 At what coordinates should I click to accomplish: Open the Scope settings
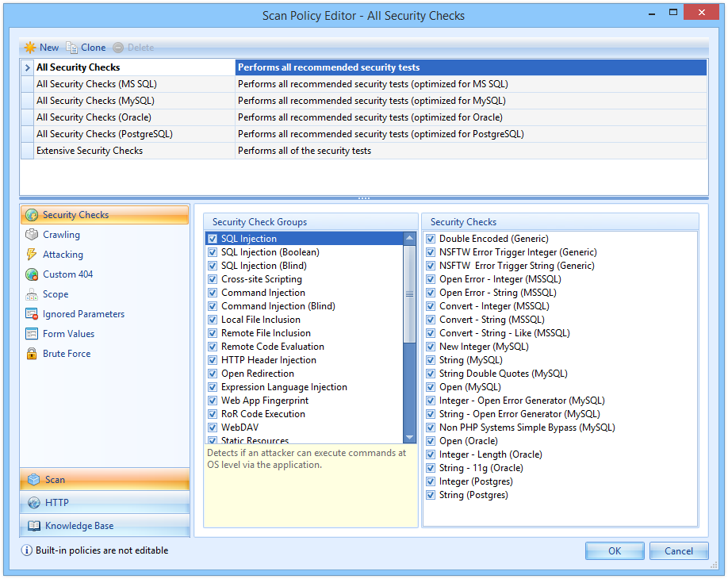(x=31, y=293)
